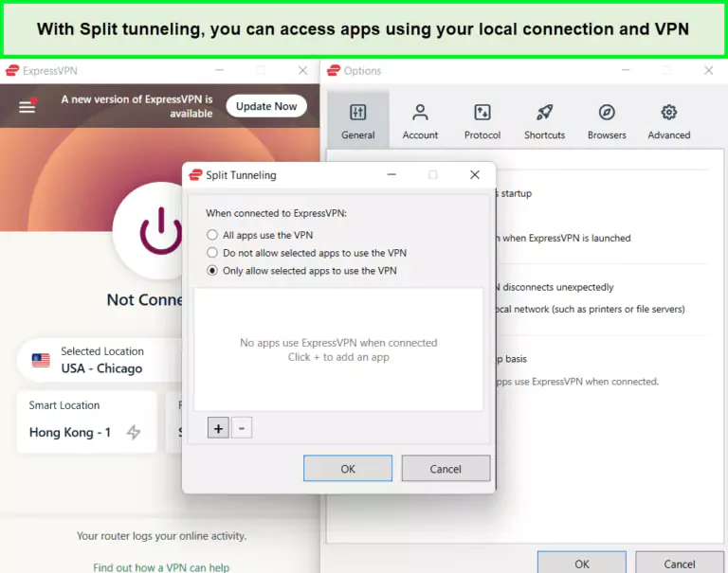Click the empty selected apps list area
728x573 pixels.
tap(338, 349)
